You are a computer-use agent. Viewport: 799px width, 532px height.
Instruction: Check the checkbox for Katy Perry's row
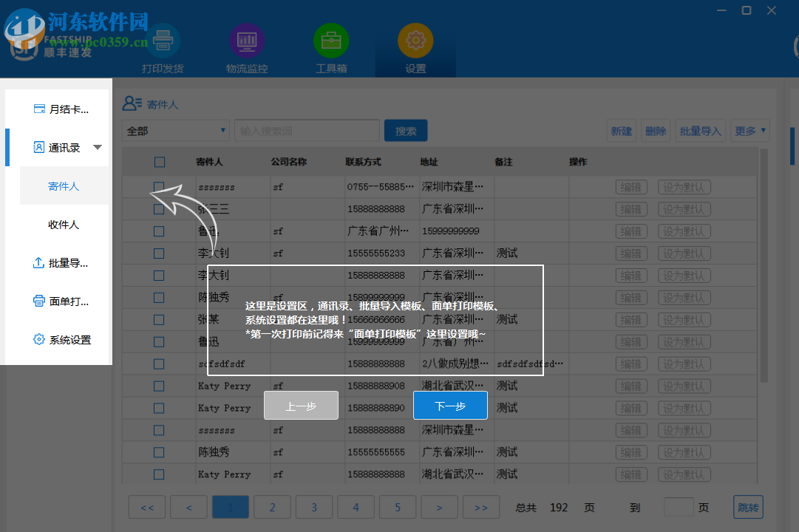[x=158, y=386]
